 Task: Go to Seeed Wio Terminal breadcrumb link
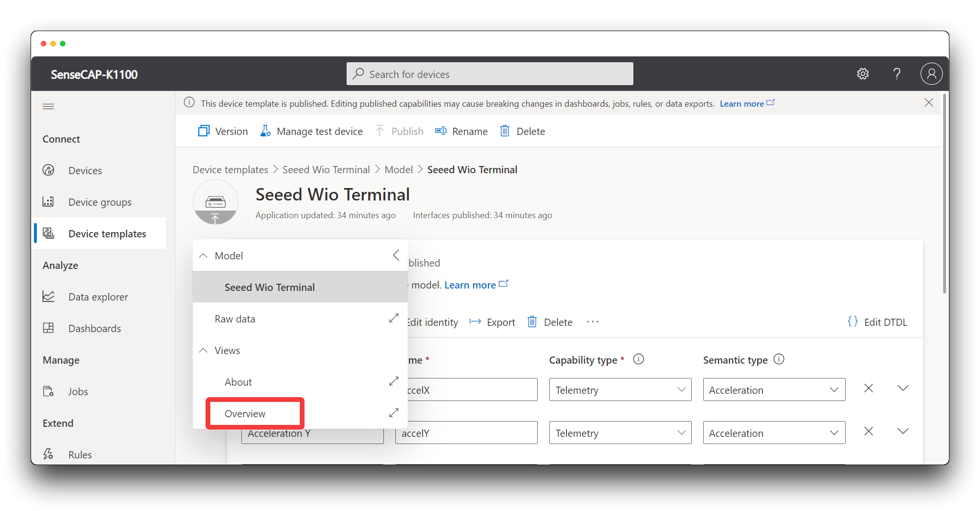tap(326, 169)
